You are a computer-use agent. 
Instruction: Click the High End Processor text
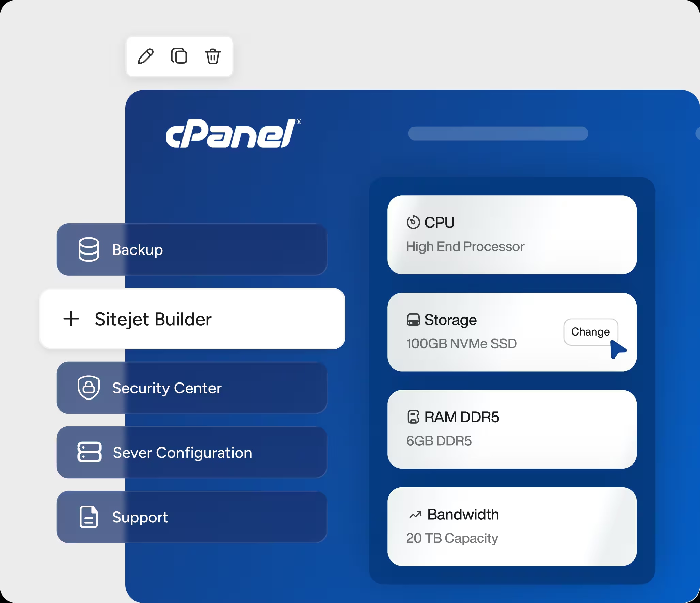[x=465, y=247]
